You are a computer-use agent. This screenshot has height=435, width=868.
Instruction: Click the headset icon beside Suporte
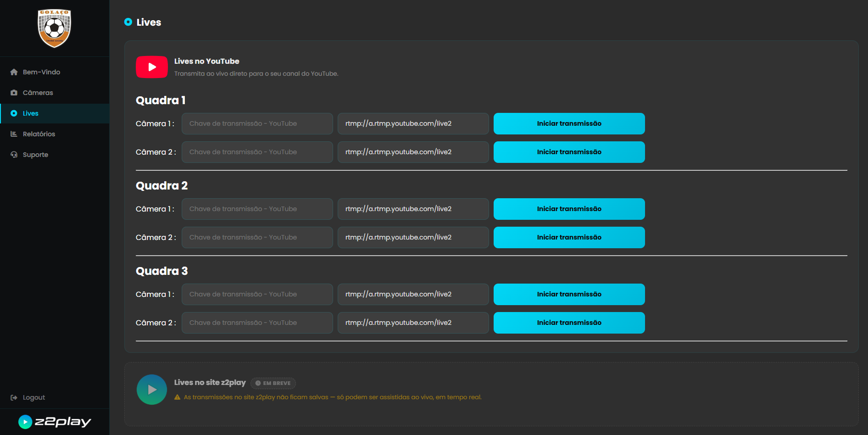tap(14, 155)
